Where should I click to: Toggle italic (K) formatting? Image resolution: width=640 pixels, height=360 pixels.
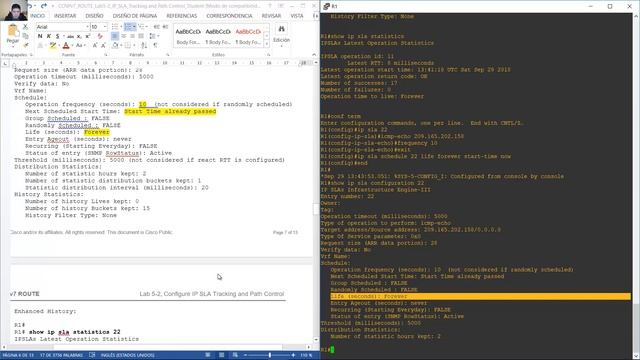click(49, 36)
